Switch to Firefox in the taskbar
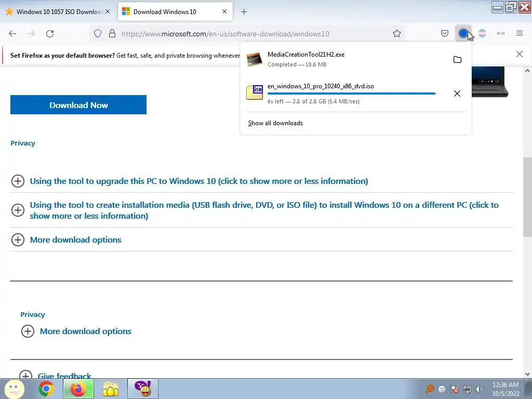This screenshot has width=532, height=399. (x=78, y=389)
